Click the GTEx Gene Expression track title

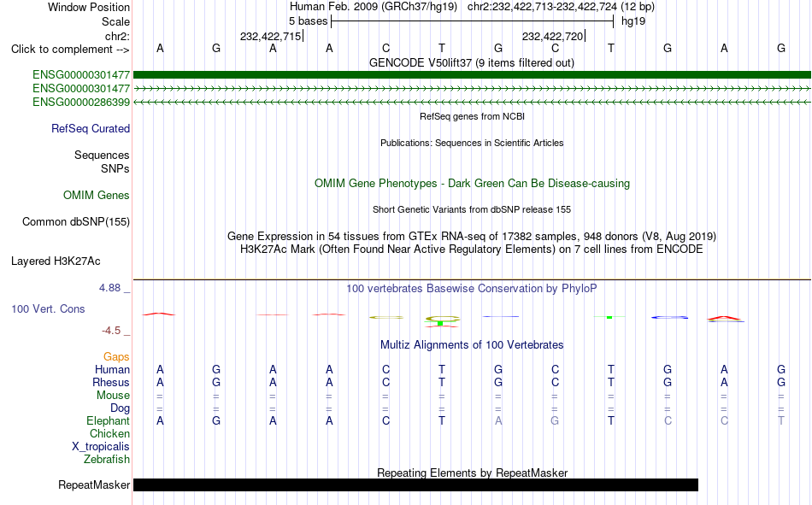pyautogui.click(x=472, y=236)
